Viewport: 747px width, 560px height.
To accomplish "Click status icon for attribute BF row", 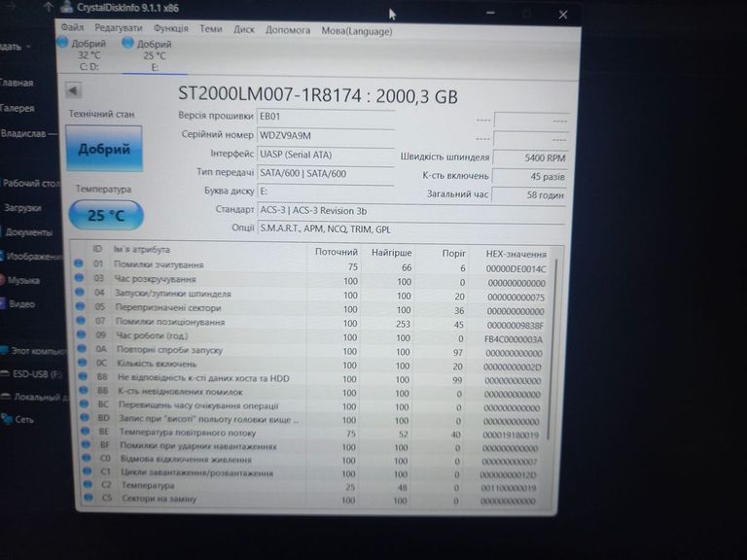I will coord(86,444).
